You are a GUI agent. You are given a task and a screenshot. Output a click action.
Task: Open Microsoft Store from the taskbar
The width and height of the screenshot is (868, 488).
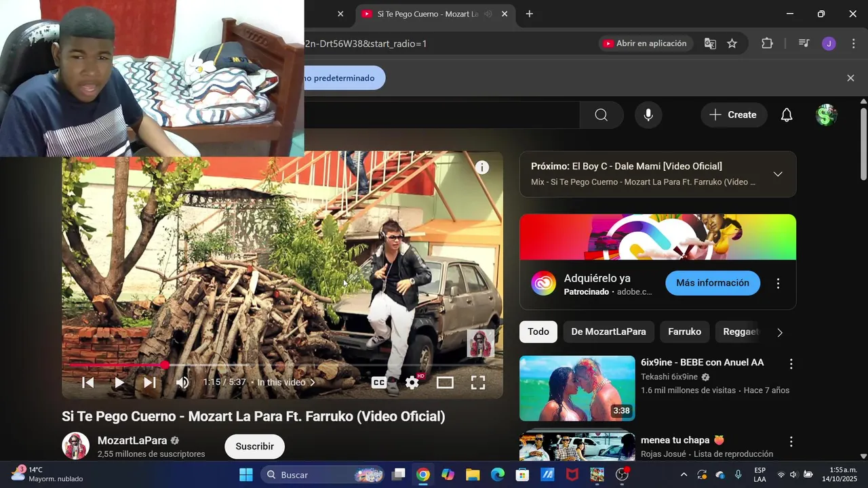522,474
